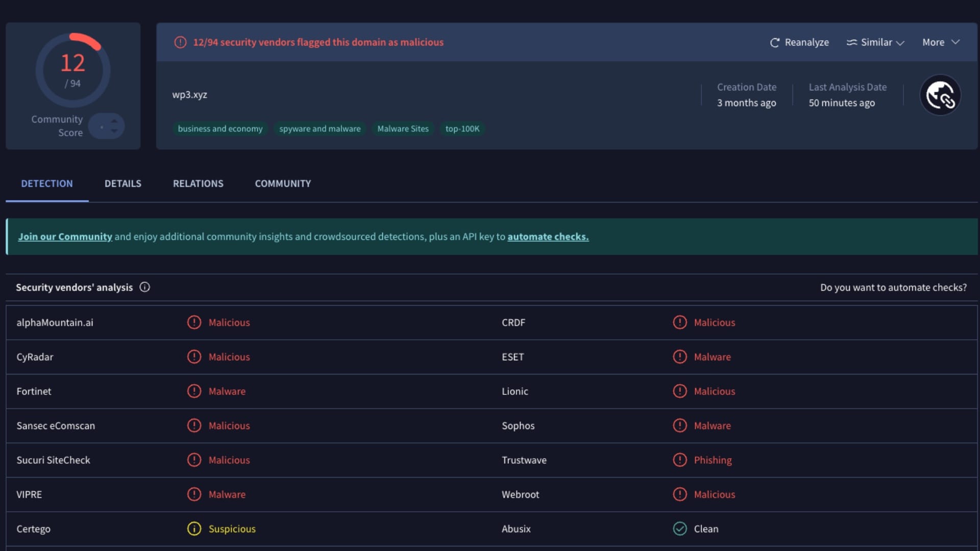
Task: Expand the More options menu
Action: (941, 42)
